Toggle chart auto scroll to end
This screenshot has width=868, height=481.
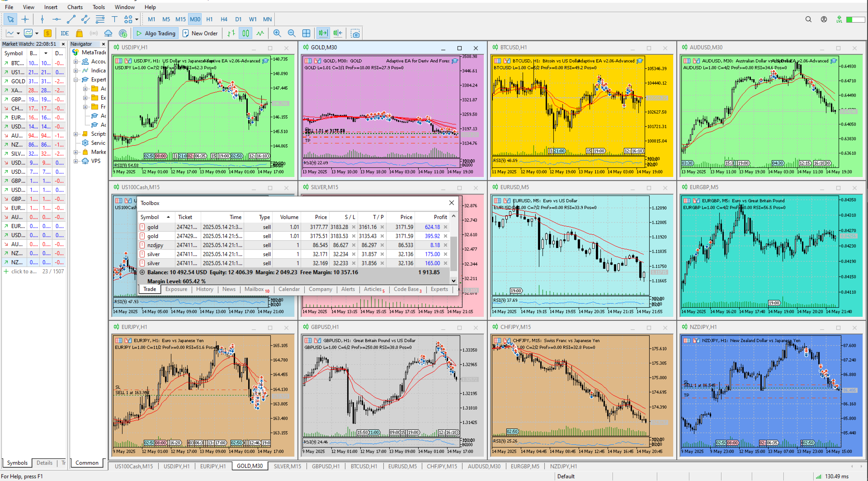click(x=323, y=33)
